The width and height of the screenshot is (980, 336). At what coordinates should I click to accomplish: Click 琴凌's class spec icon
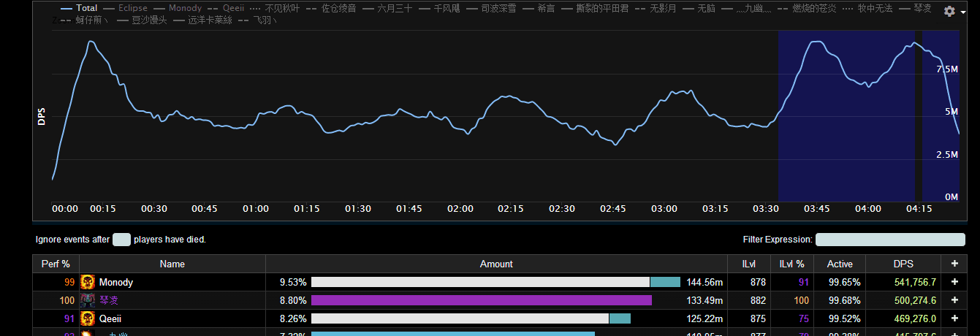click(88, 300)
